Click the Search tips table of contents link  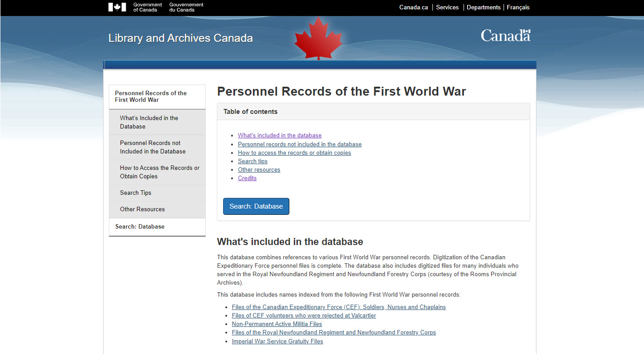[x=252, y=161]
